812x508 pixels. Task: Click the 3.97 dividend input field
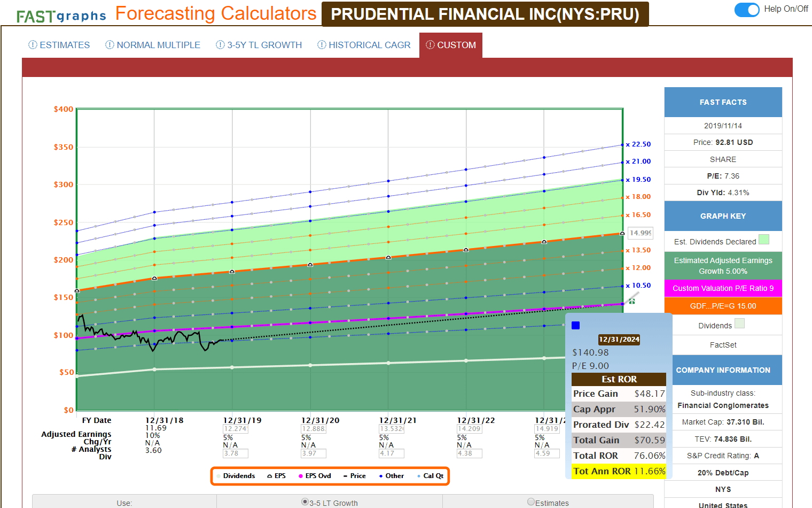(x=314, y=453)
